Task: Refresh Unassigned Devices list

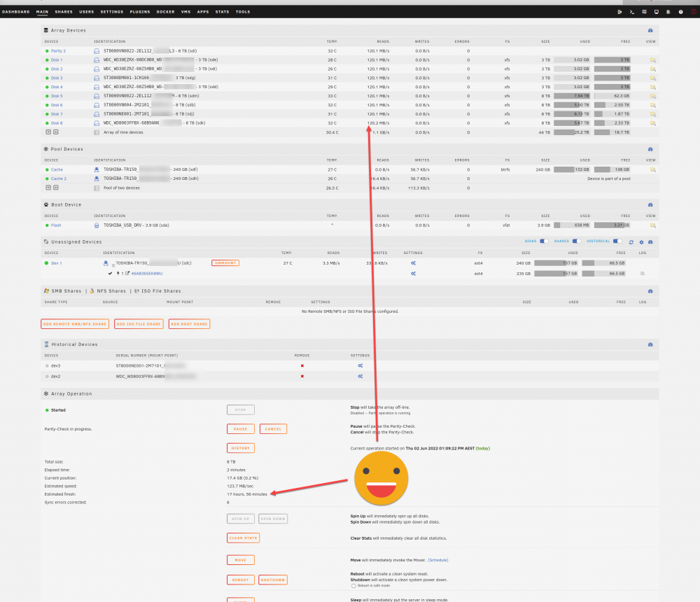Action: click(631, 242)
